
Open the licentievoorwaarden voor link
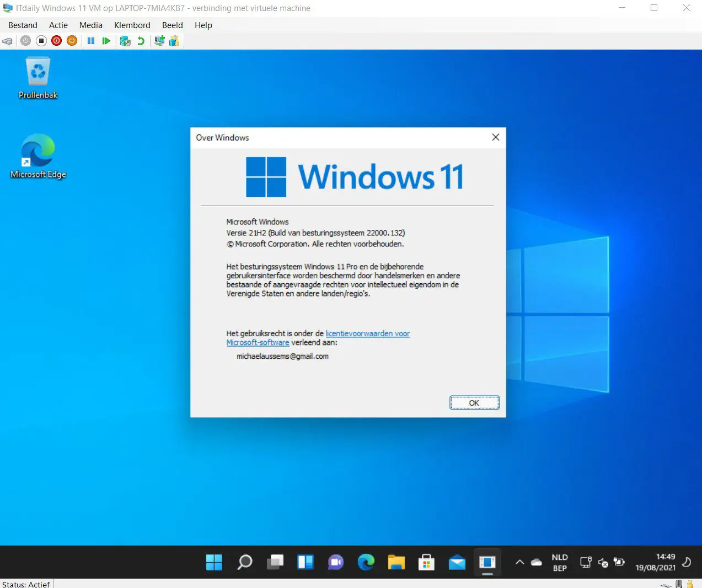[368, 333]
